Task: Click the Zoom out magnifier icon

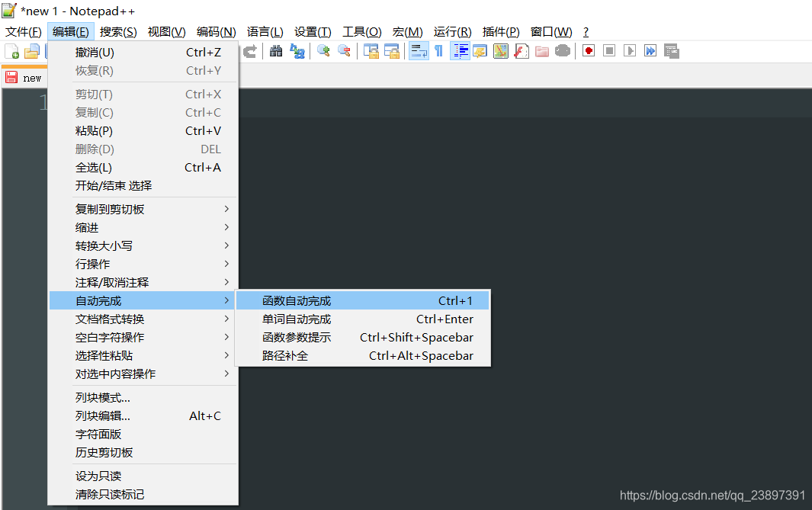Action: (344, 51)
